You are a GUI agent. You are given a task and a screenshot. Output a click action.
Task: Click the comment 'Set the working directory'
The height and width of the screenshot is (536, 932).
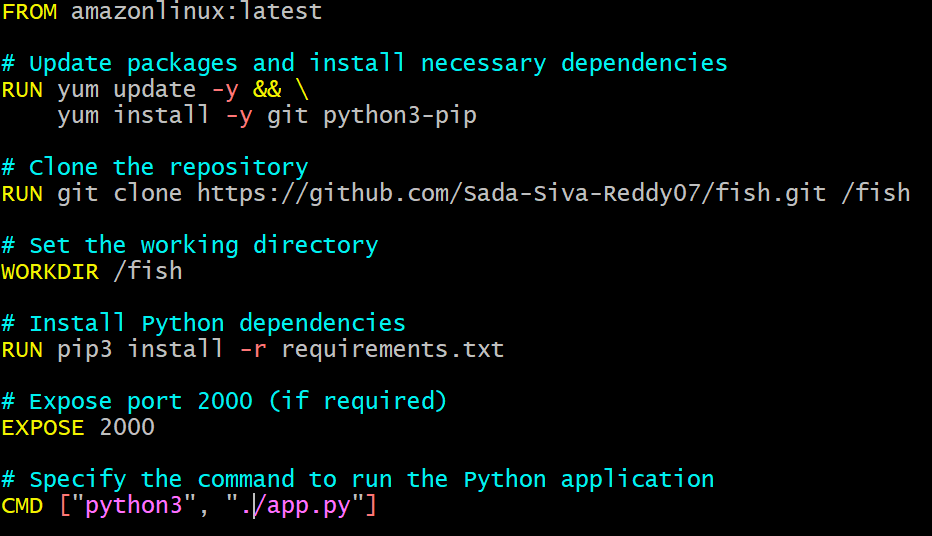(x=190, y=245)
